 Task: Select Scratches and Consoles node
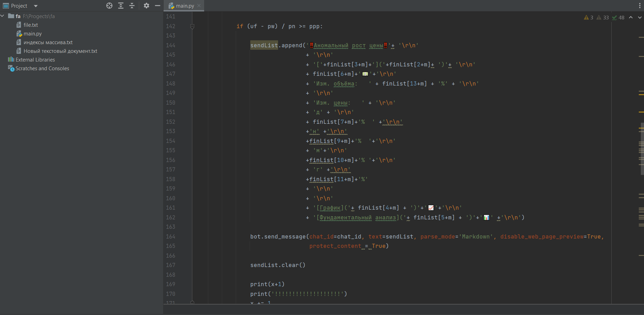point(42,68)
